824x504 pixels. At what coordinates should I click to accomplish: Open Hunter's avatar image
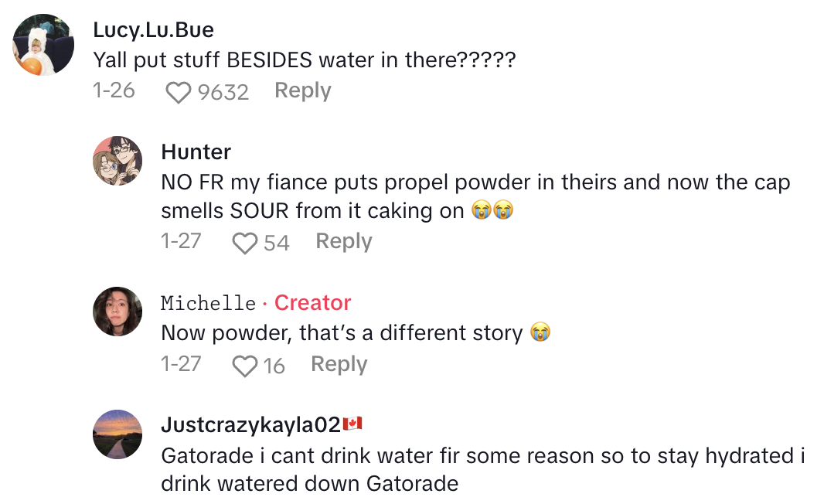tap(117, 161)
